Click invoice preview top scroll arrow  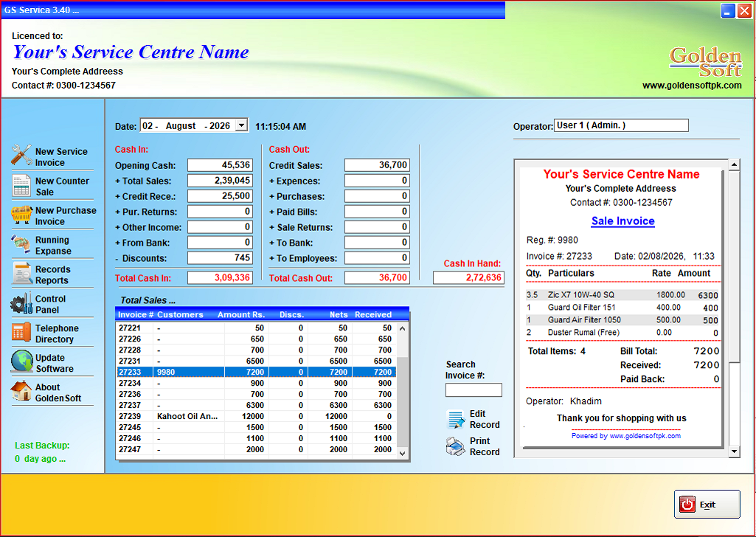(x=734, y=164)
